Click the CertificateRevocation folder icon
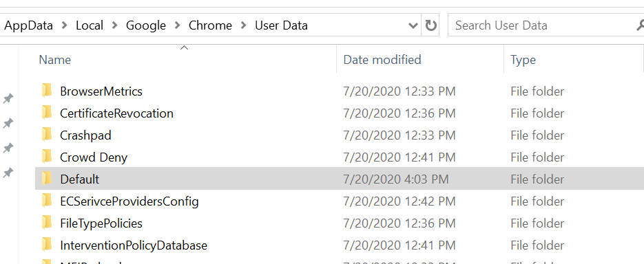 pyautogui.click(x=48, y=113)
